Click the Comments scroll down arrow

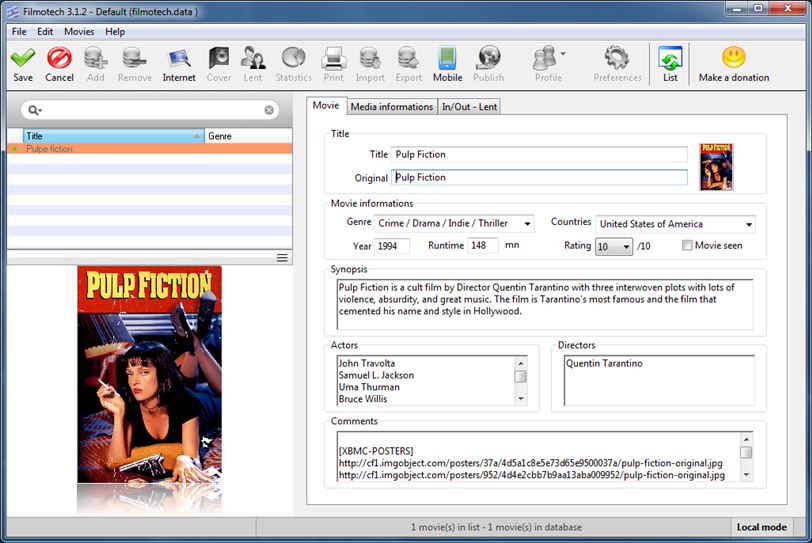[x=746, y=475]
